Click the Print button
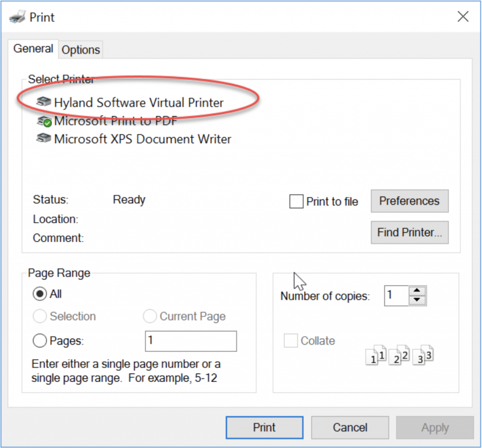This screenshot has height=448, width=482. click(264, 427)
